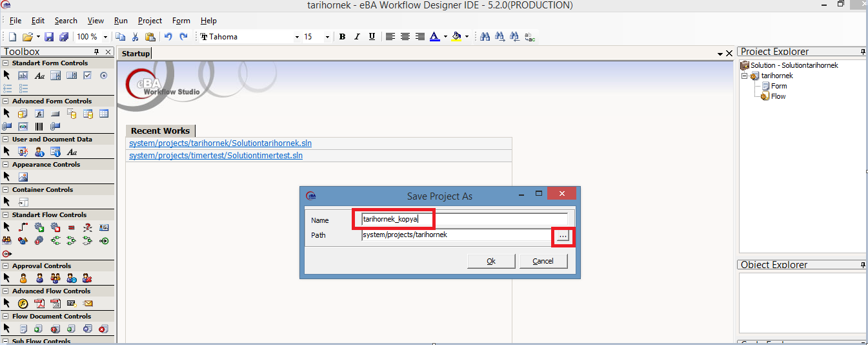
Task: Select the grid table form control
Action: coord(104,114)
